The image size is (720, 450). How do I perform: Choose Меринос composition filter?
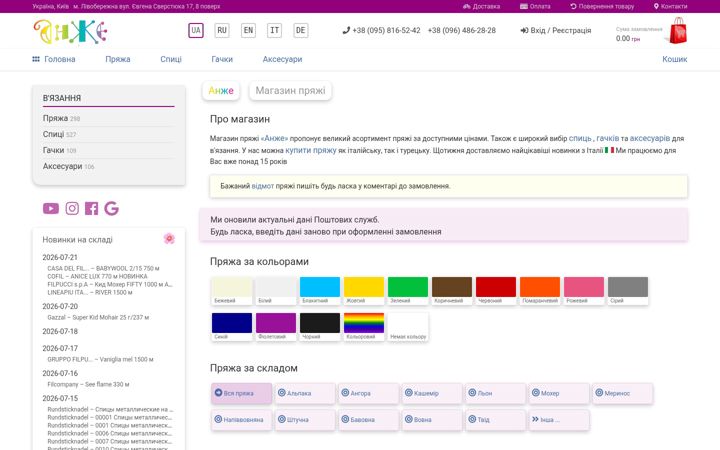click(x=622, y=394)
